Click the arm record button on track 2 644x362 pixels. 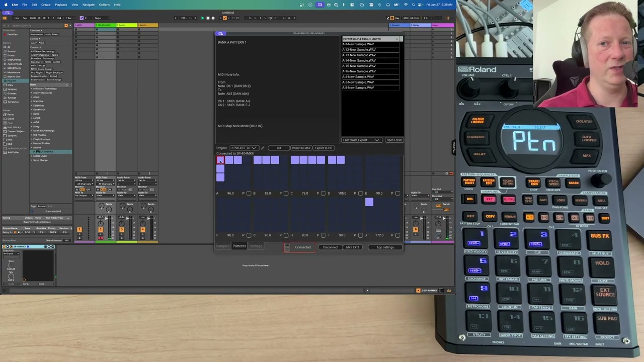101,238
